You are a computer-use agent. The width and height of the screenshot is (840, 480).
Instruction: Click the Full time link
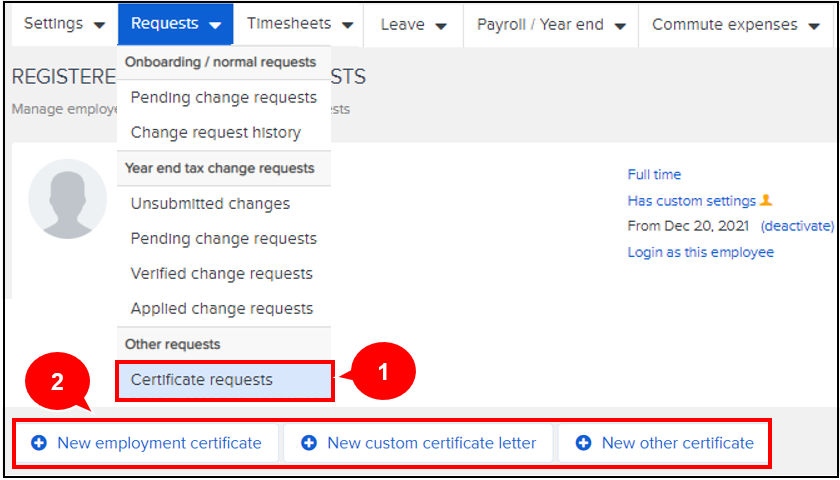tap(654, 175)
